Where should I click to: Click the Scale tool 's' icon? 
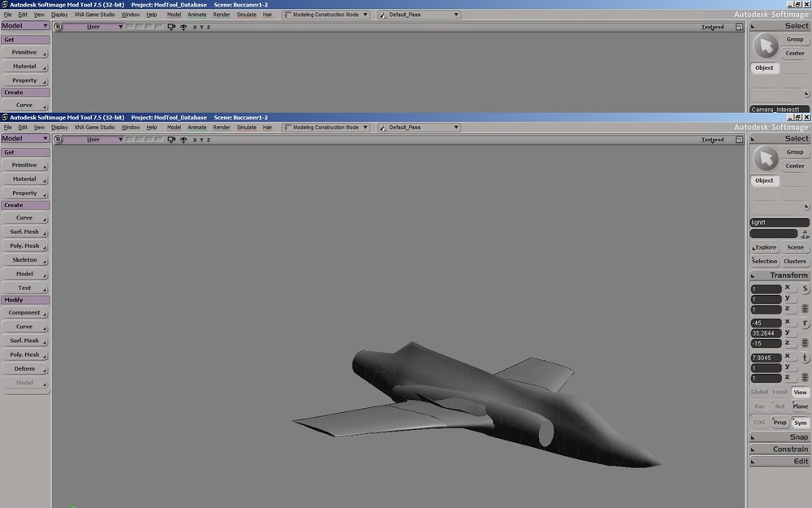point(805,289)
